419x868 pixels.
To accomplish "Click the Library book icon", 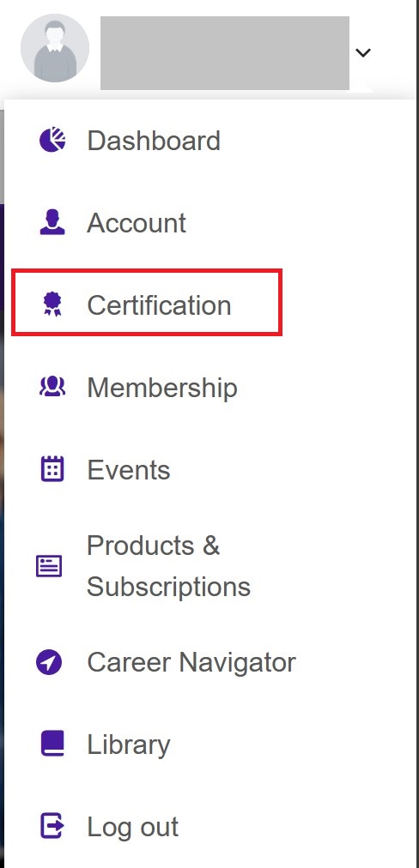I will click(x=52, y=744).
